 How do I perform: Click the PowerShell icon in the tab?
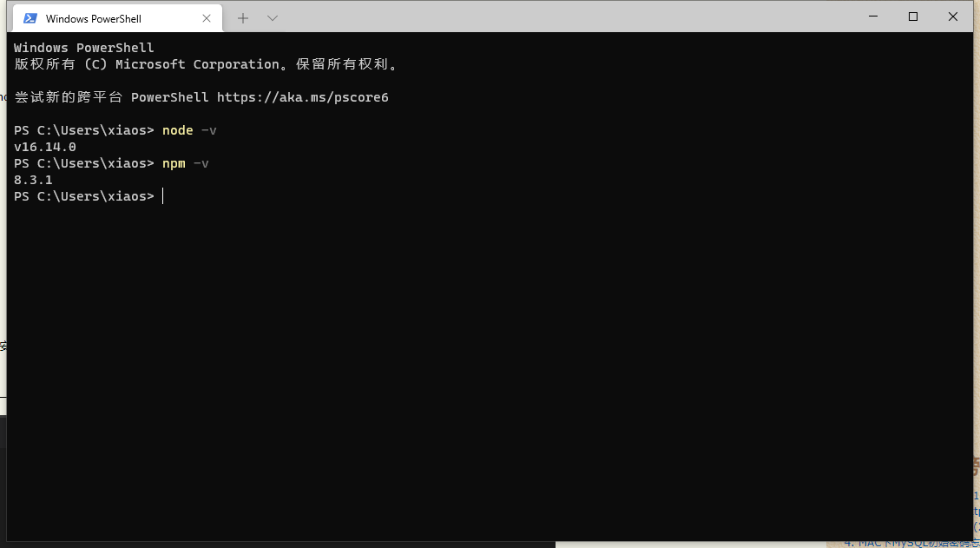coord(30,18)
